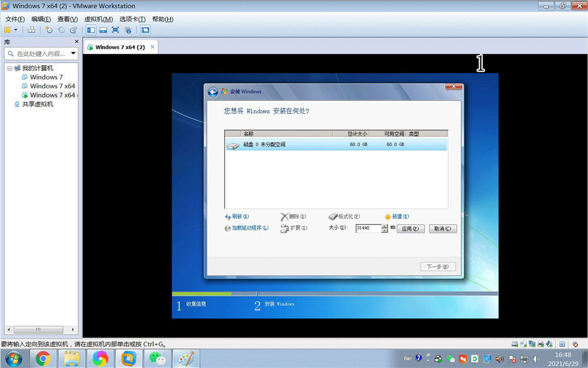This screenshot has height=368, width=588.
Task: Click the 扩展 extend partition option
Action: [x=294, y=228]
